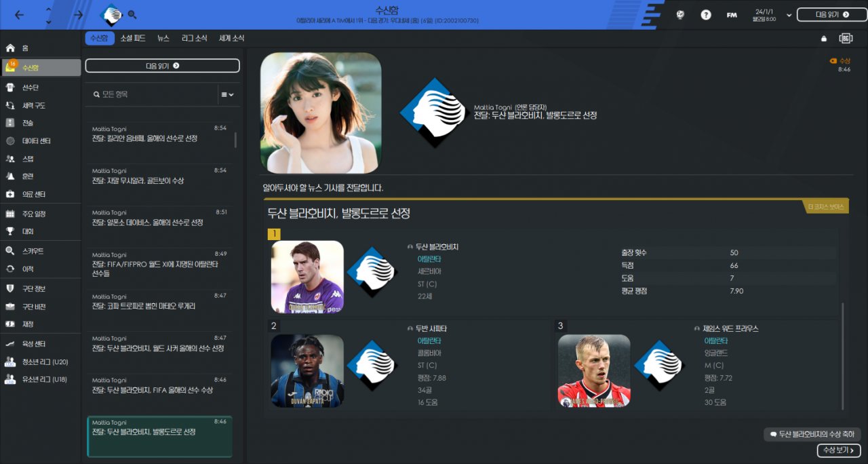Screen dimensions: 868x464
Task: Click the top-right 다음 읽기 continue button
Action: pos(832,14)
